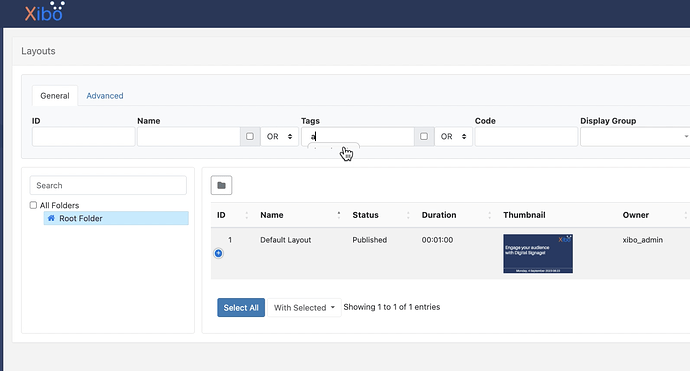Switch to the General tab

pos(55,96)
